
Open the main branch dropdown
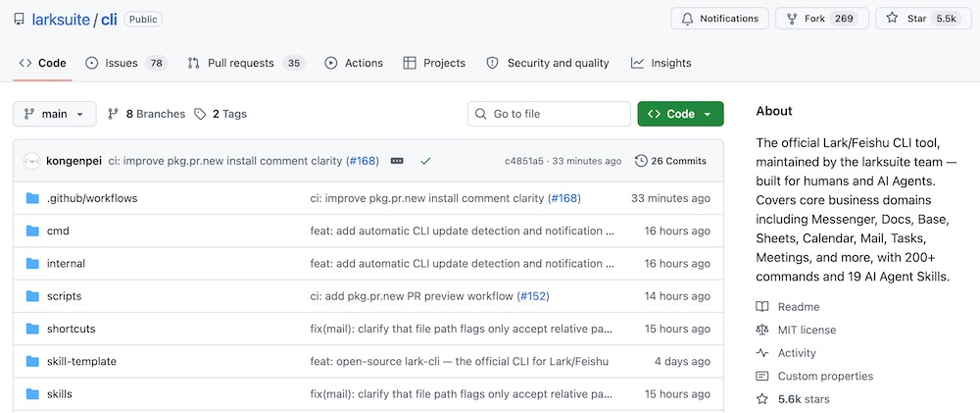click(x=55, y=114)
